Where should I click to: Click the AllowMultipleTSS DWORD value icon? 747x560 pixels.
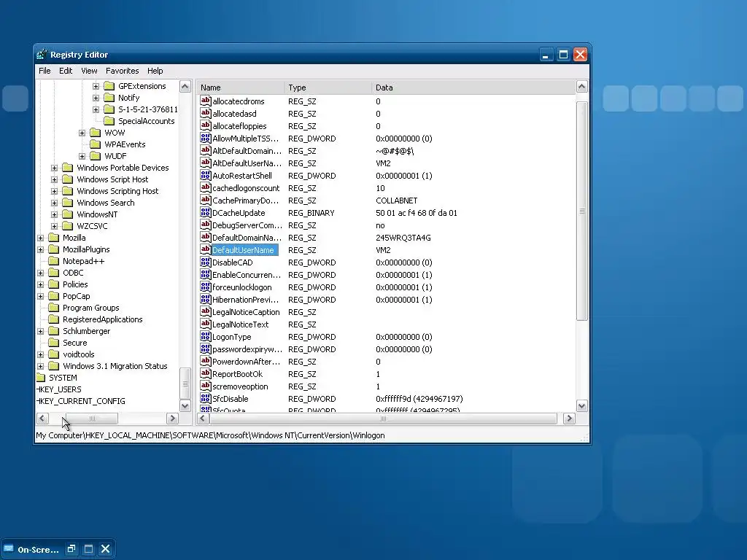[x=205, y=138]
